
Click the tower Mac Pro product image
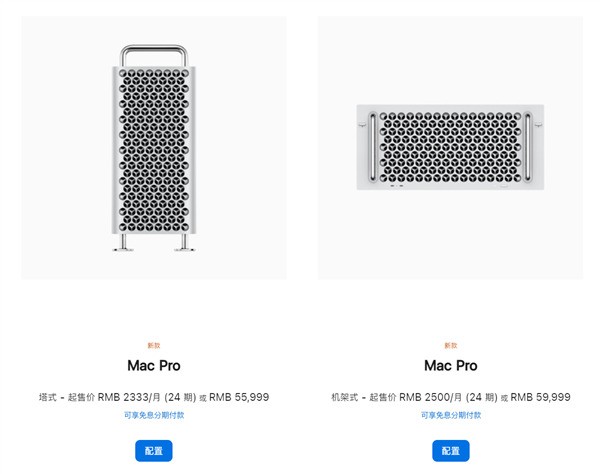point(153,147)
